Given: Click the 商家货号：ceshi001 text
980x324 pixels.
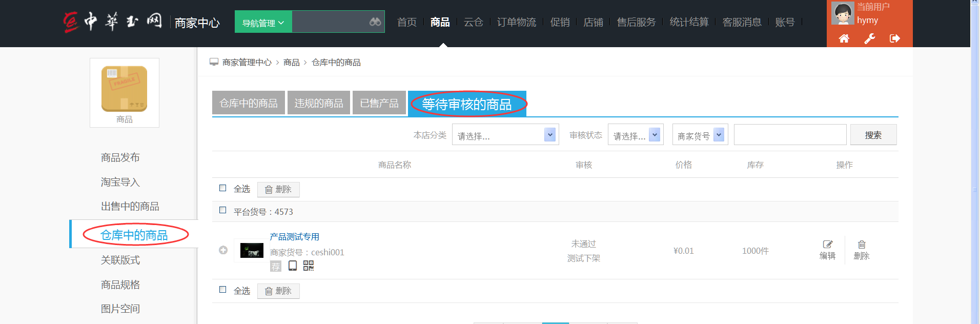Looking at the screenshot, I should pos(307,252).
